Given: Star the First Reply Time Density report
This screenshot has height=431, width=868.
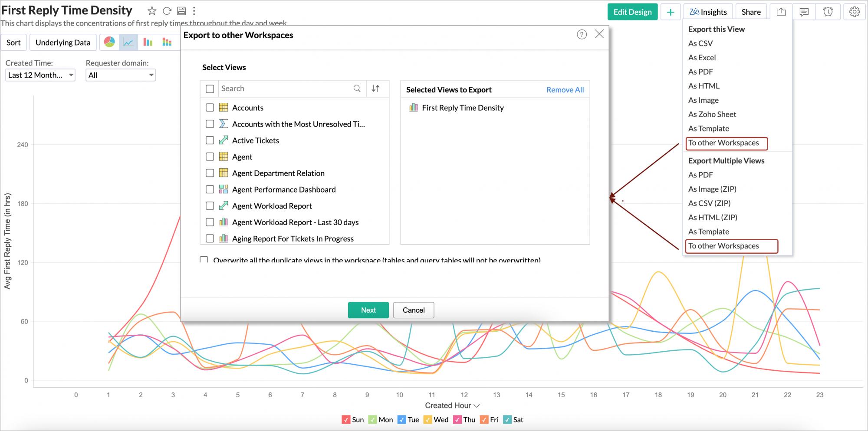Looking at the screenshot, I should coord(151,10).
